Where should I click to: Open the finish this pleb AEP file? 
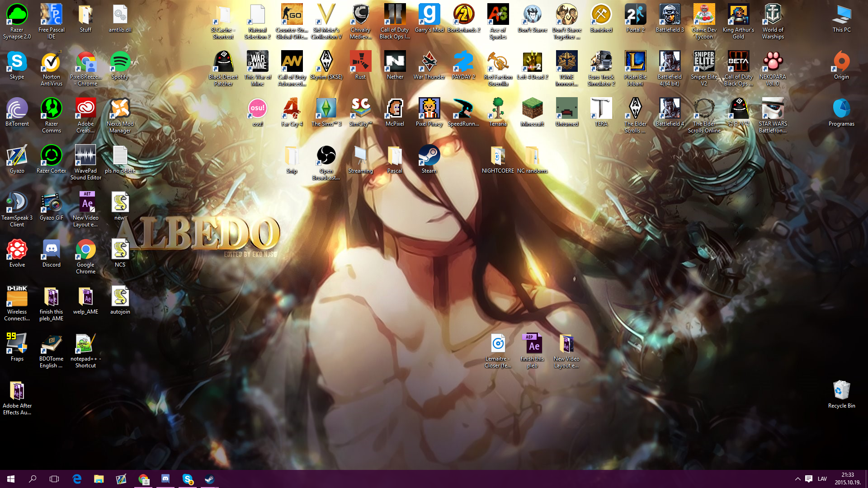coord(532,350)
